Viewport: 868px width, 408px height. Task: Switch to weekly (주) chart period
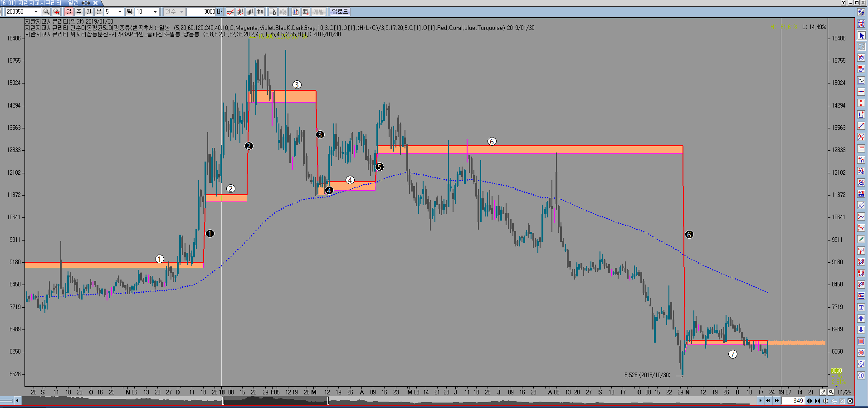79,12
